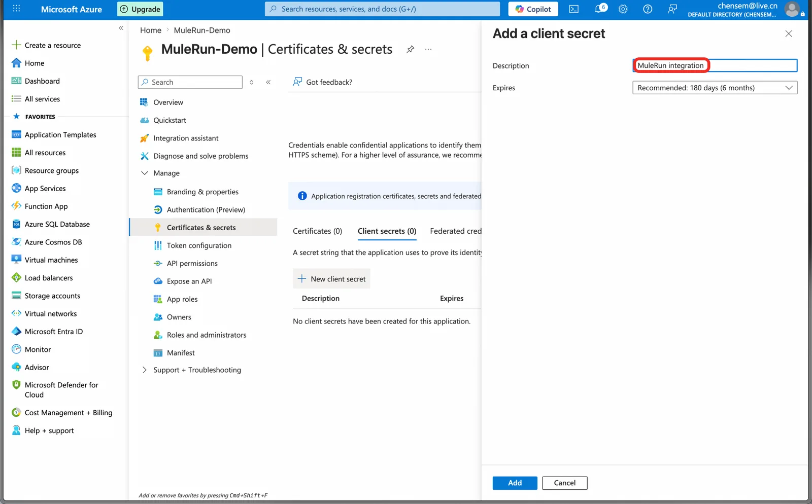This screenshot has width=812, height=504.
Task: Click Create a resource
Action: pos(53,45)
